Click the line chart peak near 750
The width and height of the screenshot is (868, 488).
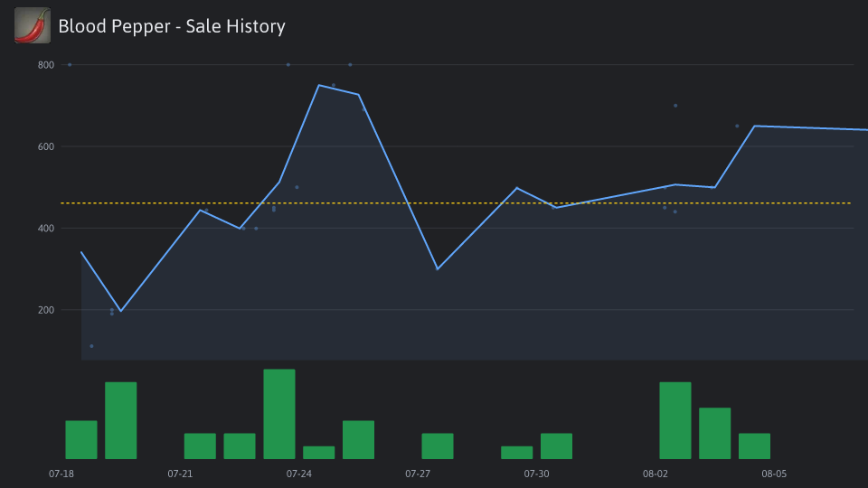point(319,85)
